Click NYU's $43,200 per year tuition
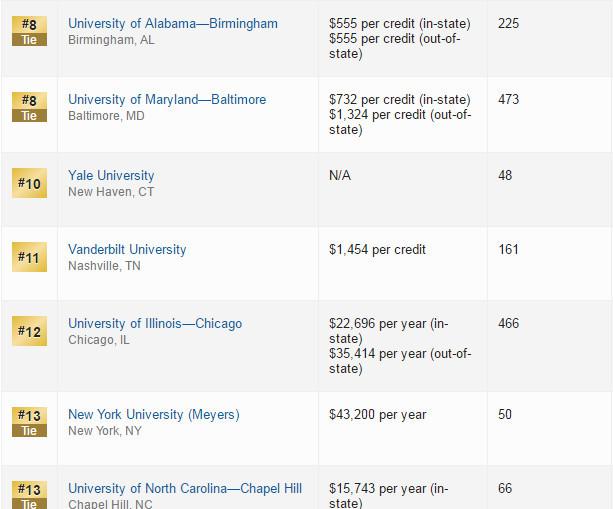The height and width of the screenshot is (509, 613). click(377, 414)
